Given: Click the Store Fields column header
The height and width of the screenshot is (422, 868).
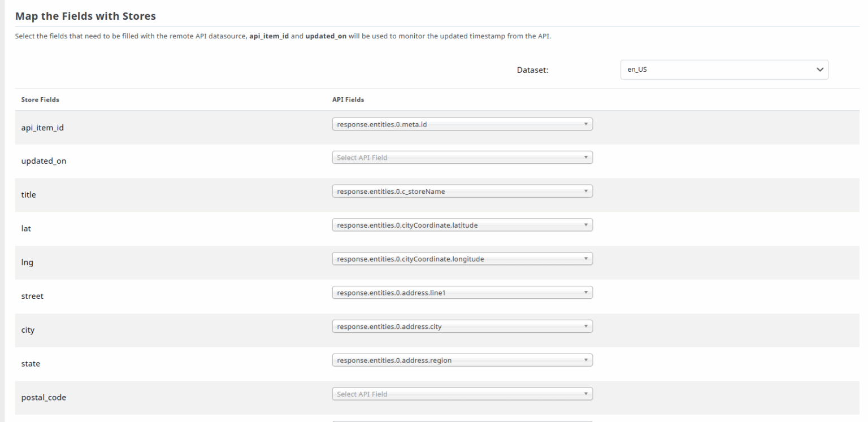Looking at the screenshot, I should 40,100.
